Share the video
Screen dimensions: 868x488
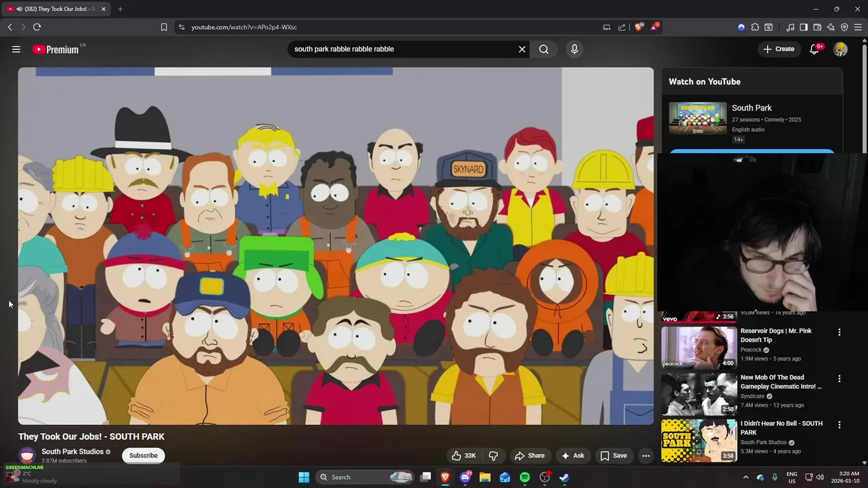click(x=530, y=455)
